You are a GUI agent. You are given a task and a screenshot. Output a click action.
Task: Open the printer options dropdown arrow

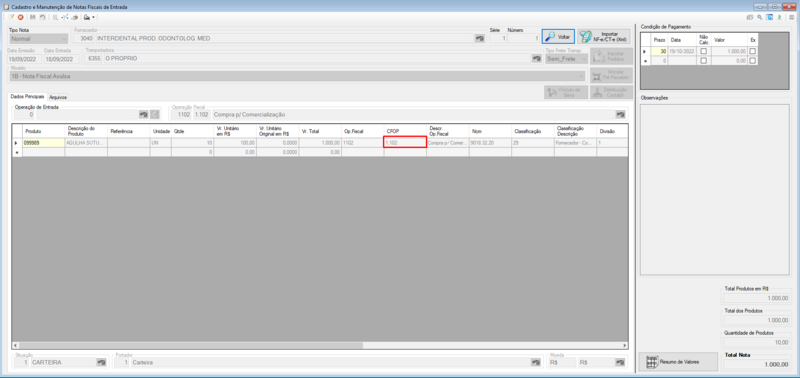93,17
